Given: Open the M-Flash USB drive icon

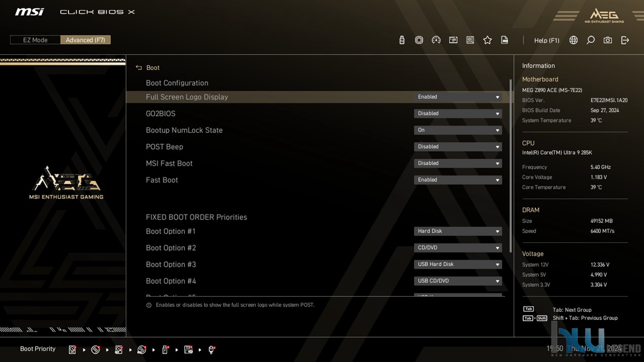Looking at the screenshot, I should click(x=402, y=40).
